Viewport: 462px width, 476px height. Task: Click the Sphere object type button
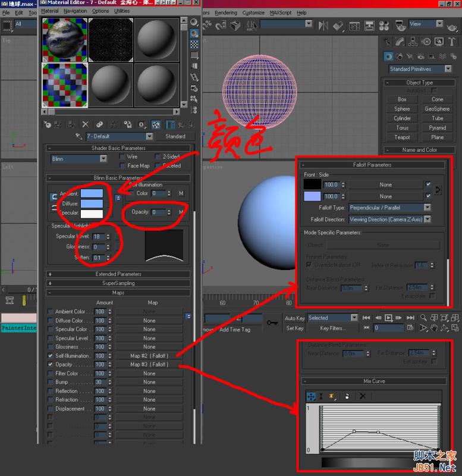402,109
